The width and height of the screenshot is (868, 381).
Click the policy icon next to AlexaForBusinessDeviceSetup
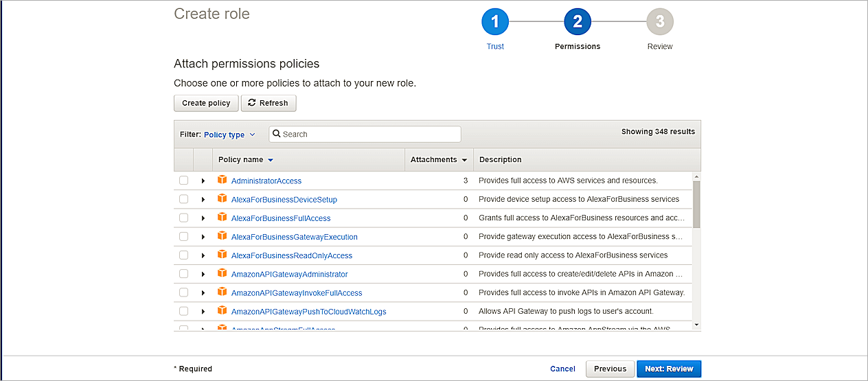pyautogui.click(x=222, y=198)
